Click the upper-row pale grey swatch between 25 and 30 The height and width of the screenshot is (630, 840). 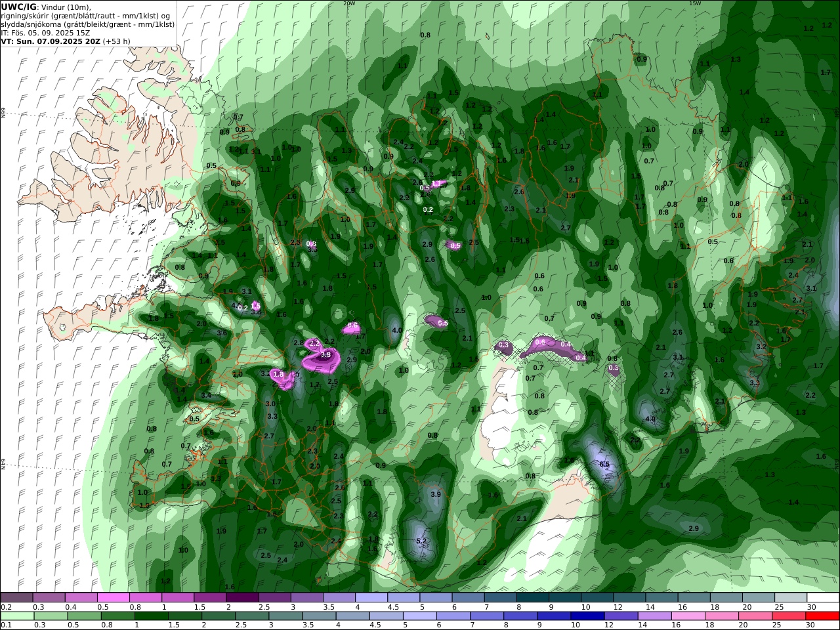(791, 598)
